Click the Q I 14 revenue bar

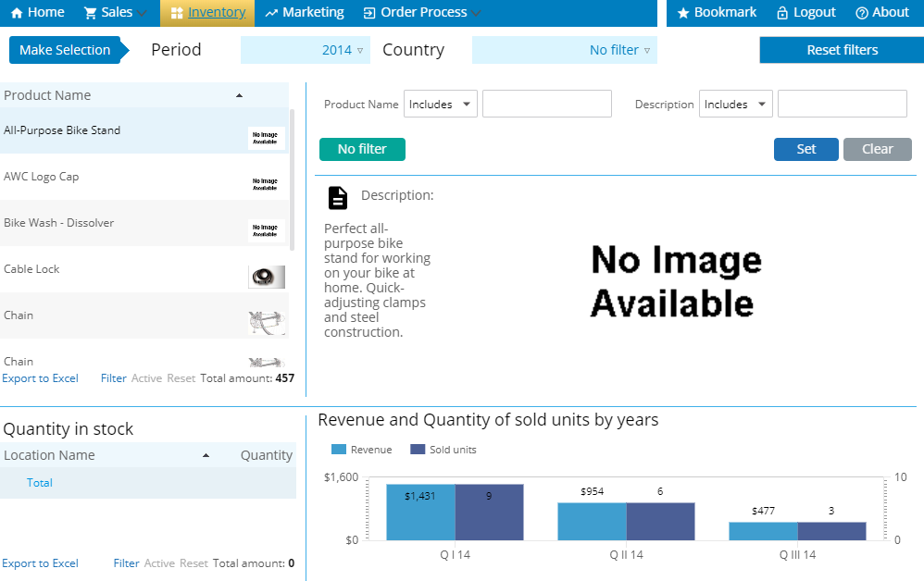(420, 513)
